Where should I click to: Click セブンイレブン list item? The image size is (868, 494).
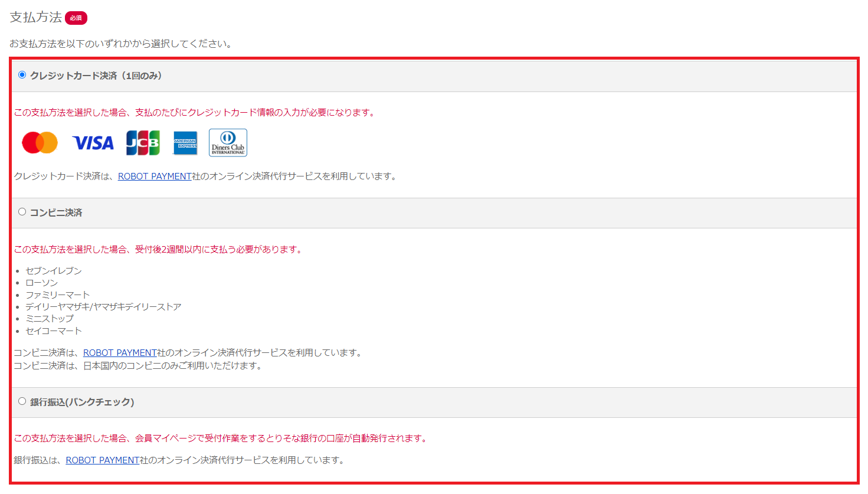coord(54,271)
